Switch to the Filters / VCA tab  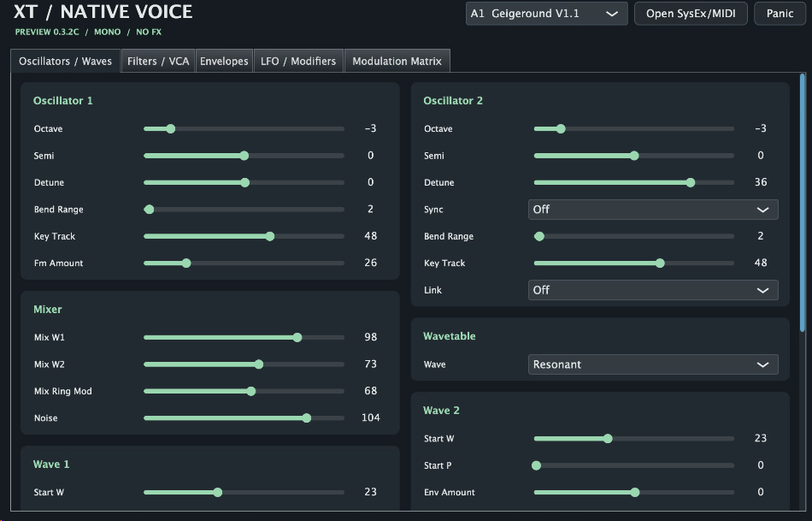click(x=158, y=62)
